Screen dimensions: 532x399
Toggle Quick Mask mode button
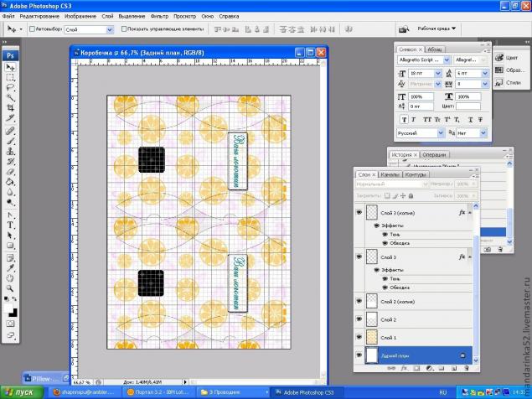coord(11,324)
